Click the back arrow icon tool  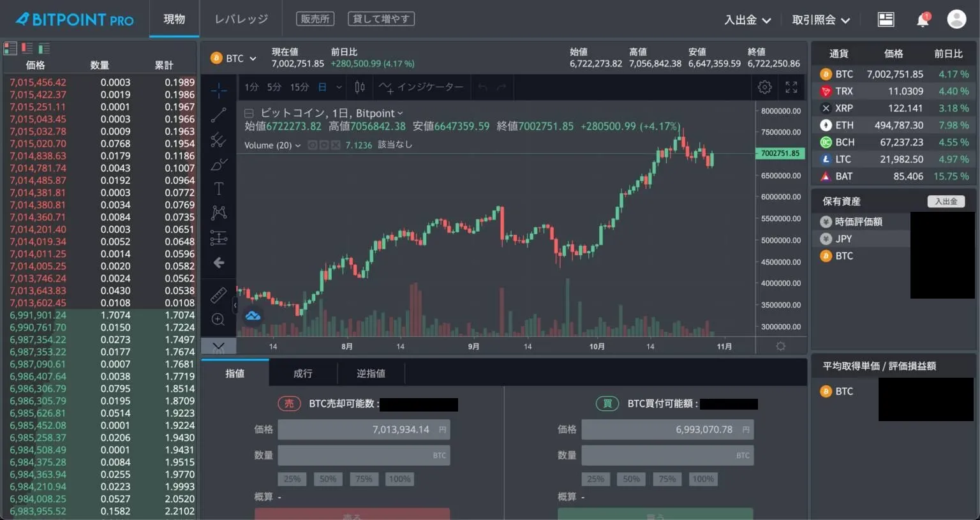218,263
